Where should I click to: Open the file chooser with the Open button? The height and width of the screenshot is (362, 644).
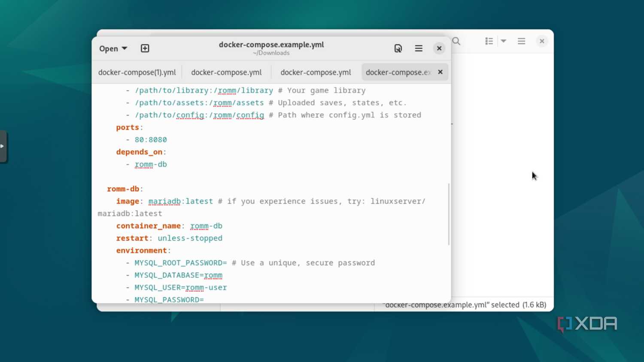[109, 48]
